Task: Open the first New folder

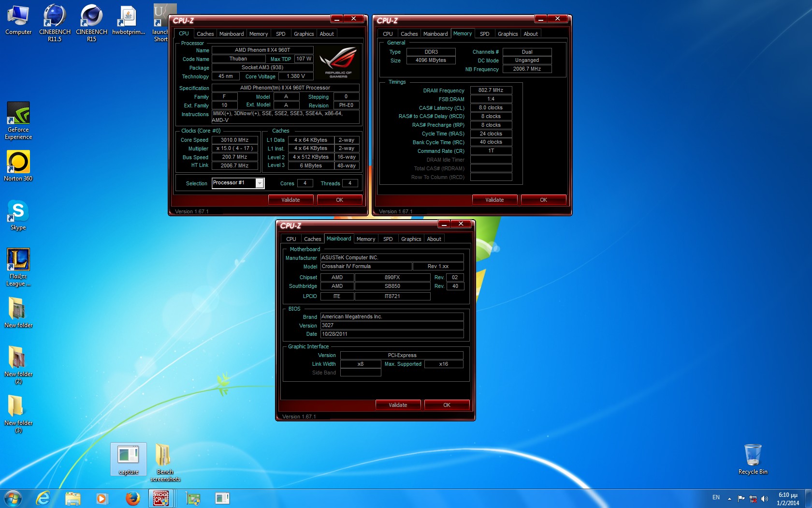Action: [18, 312]
